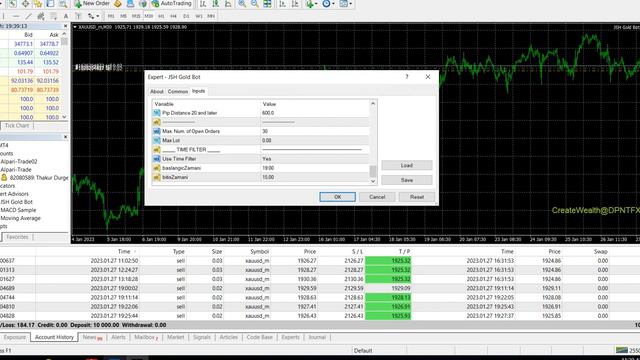
Task: Click the Max Lot value 0.00
Action: click(314, 140)
